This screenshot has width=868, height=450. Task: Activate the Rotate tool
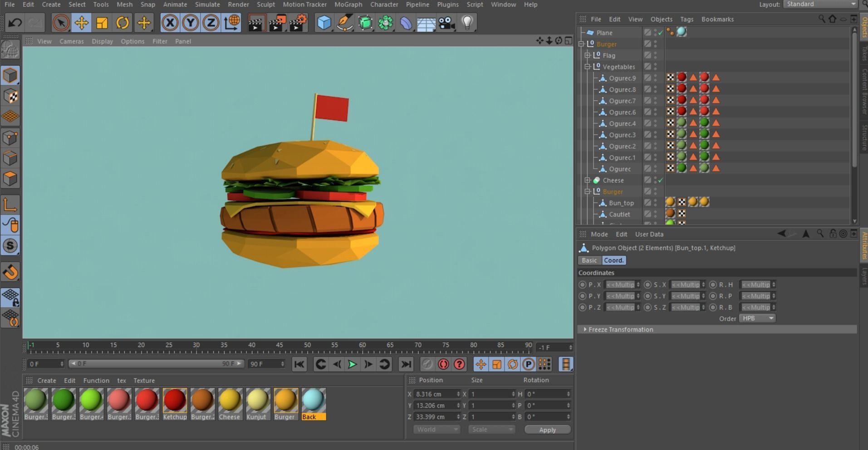coord(123,23)
